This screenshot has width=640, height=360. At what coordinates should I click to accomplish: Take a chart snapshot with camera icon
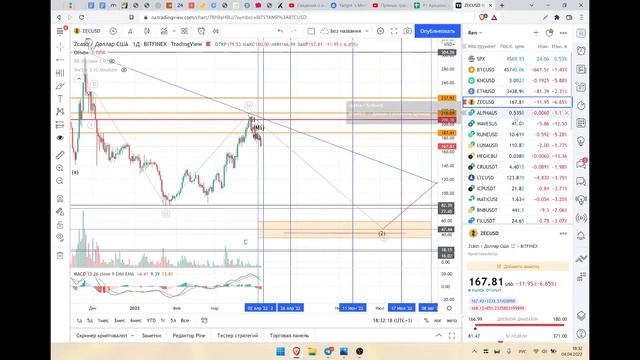pyautogui.click(x=407, y=31)
